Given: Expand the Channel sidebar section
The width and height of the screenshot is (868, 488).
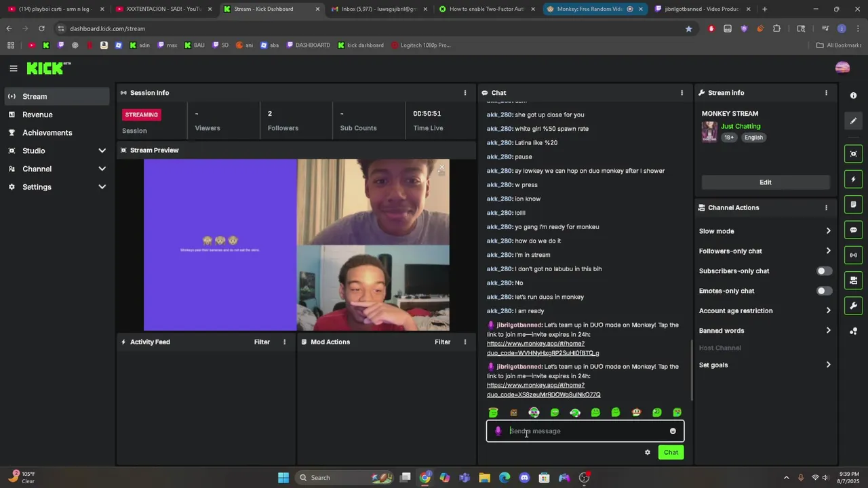Looking at the screenshot, I should [x=56, y=169].
